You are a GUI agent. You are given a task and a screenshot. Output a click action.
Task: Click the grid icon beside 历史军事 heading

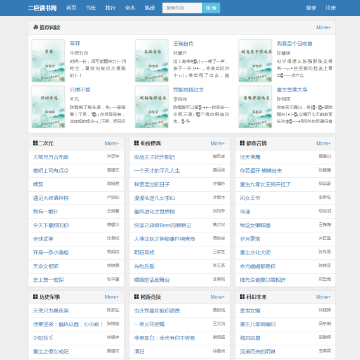click(35, 297)
